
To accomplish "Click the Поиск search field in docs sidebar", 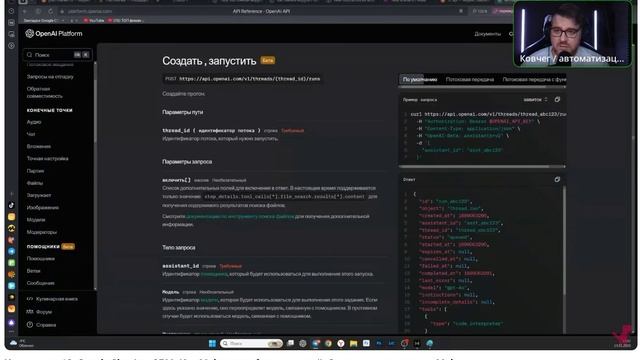I will coord(57,55).
